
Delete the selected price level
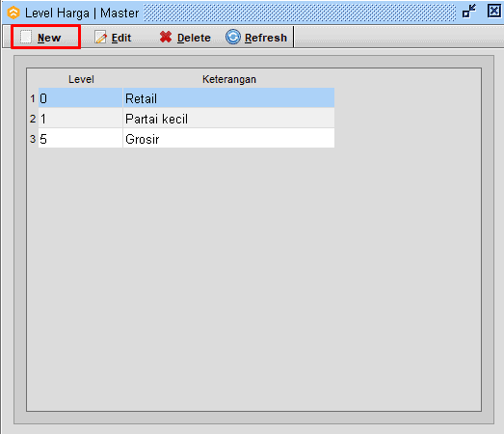[185, 38]
